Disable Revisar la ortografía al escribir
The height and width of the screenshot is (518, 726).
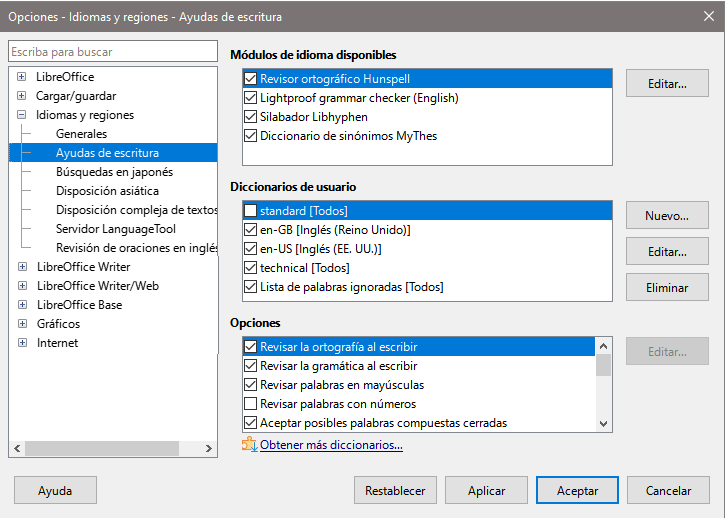(x=250, y=347)
